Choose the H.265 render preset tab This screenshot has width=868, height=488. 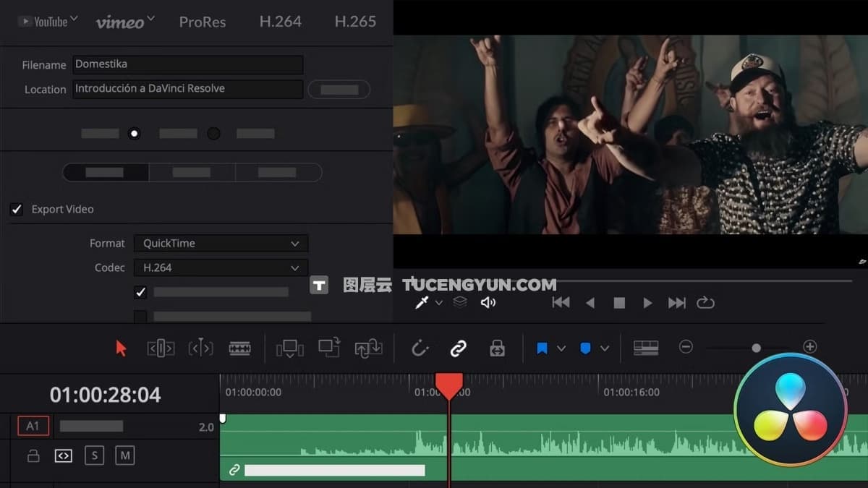point(355,22)
